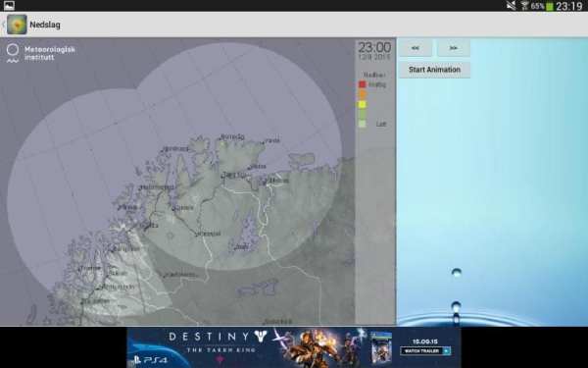Tap the red legend swatch
588x368 pixels.
(363, 84)
